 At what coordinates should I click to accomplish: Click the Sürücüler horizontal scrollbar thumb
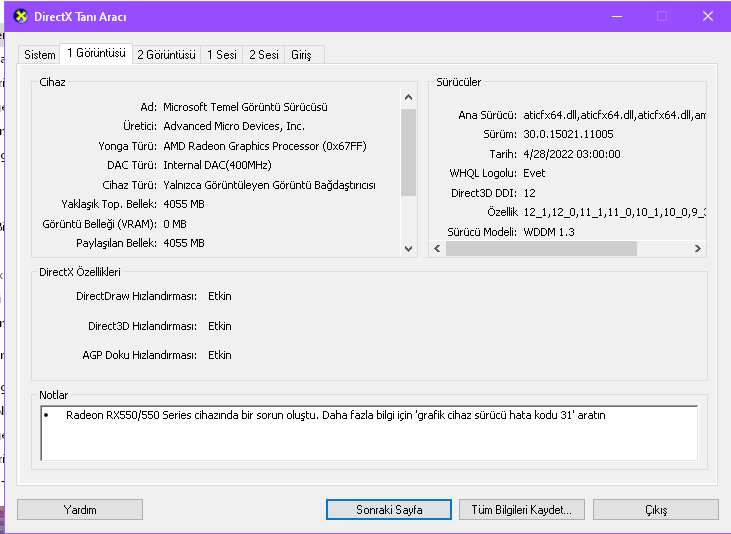(x=541, y=249)
